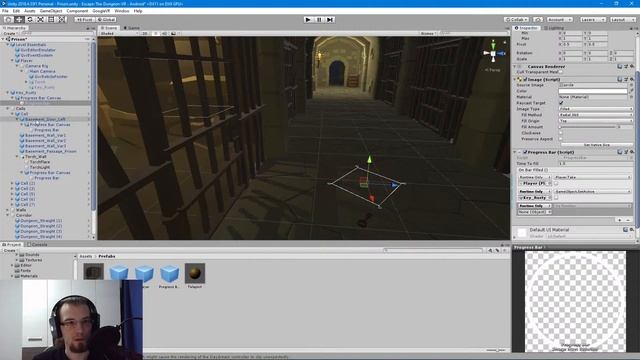Viewport: 640px width, 360px height.
Task: Click Set Native Size button
Action: coord(596,145)
